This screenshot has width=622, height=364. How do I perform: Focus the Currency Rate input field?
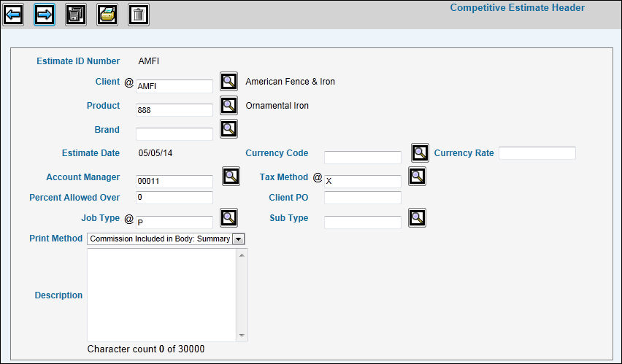coord(537,153)
